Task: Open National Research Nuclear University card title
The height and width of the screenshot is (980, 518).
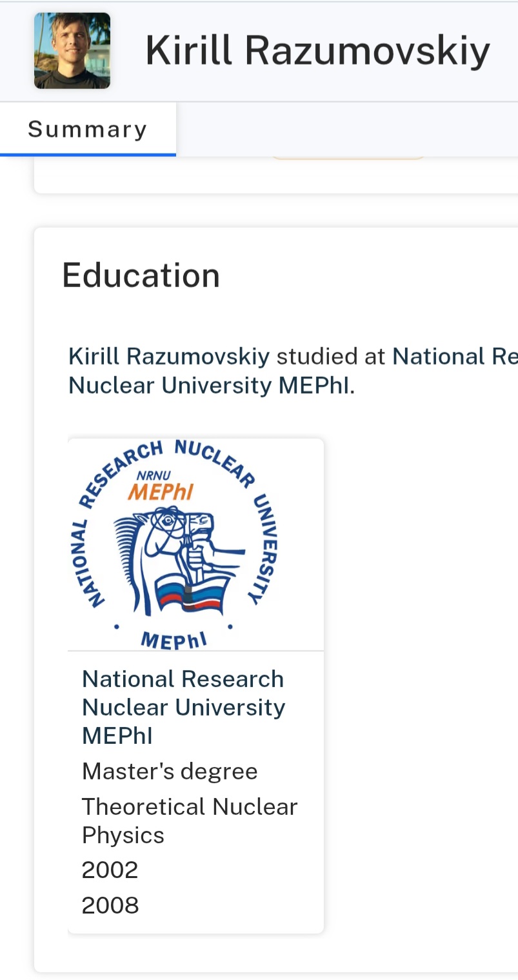Action: click(x=183, y=707)
